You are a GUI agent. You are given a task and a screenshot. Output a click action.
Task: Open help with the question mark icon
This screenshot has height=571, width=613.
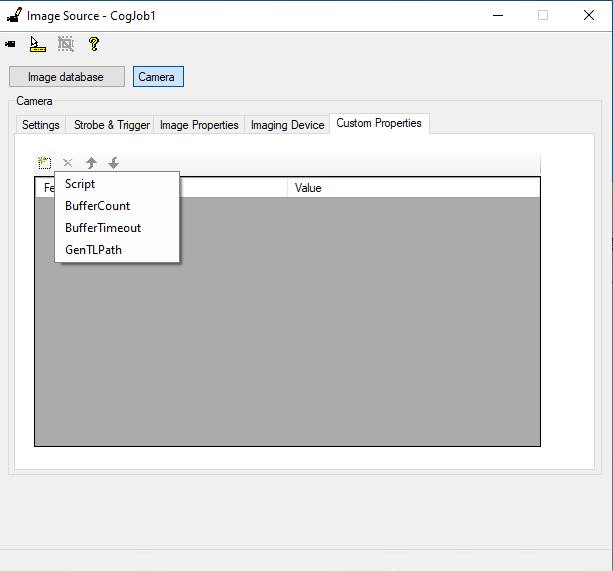point(94,44)
